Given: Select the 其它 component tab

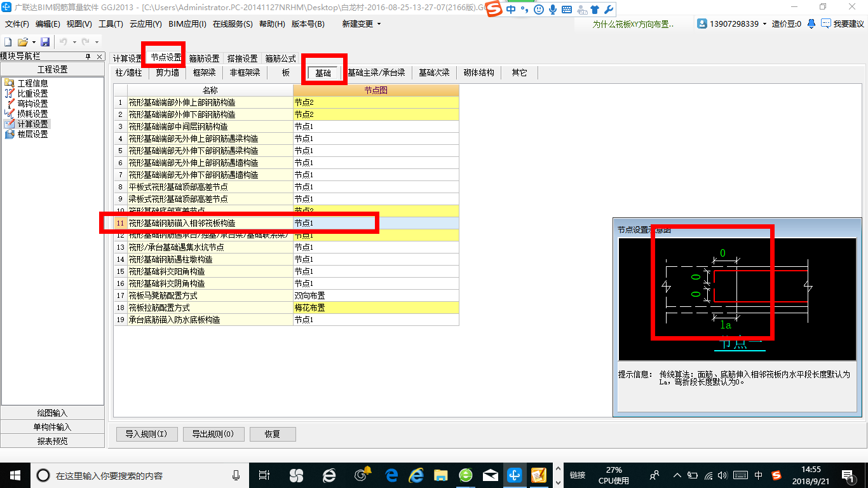Looking at the screenshot, I should pyautogui.click(x=519, y=72).
